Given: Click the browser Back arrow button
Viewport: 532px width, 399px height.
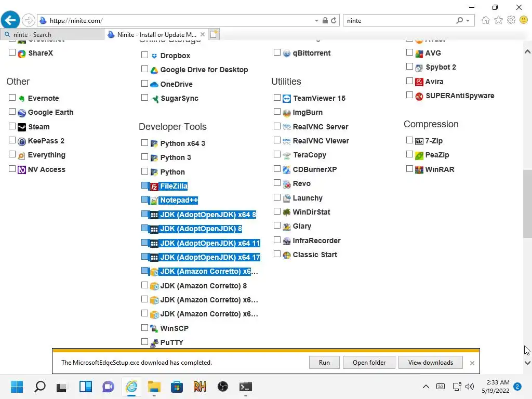Looking at the screenshot, I should tap(10, 20).
